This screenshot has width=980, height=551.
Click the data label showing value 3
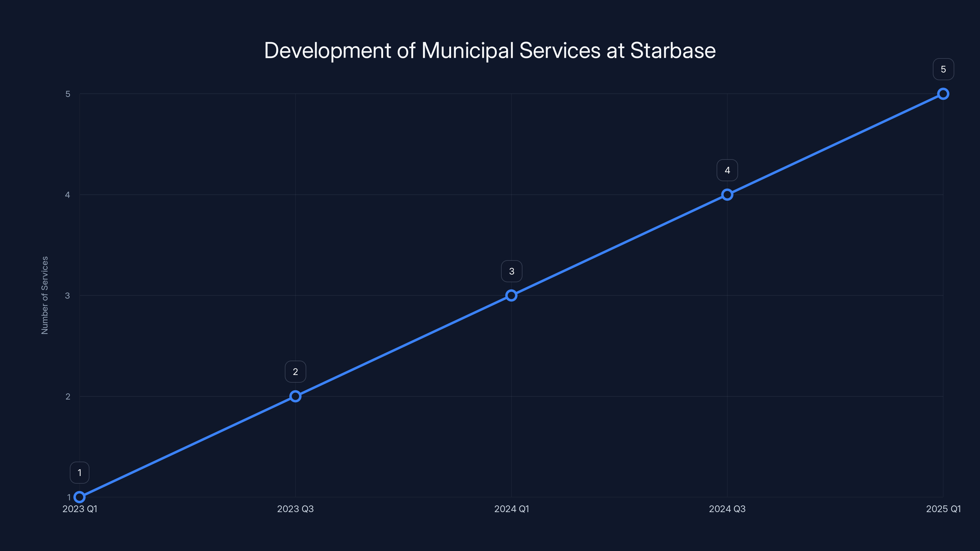[512, 271]
